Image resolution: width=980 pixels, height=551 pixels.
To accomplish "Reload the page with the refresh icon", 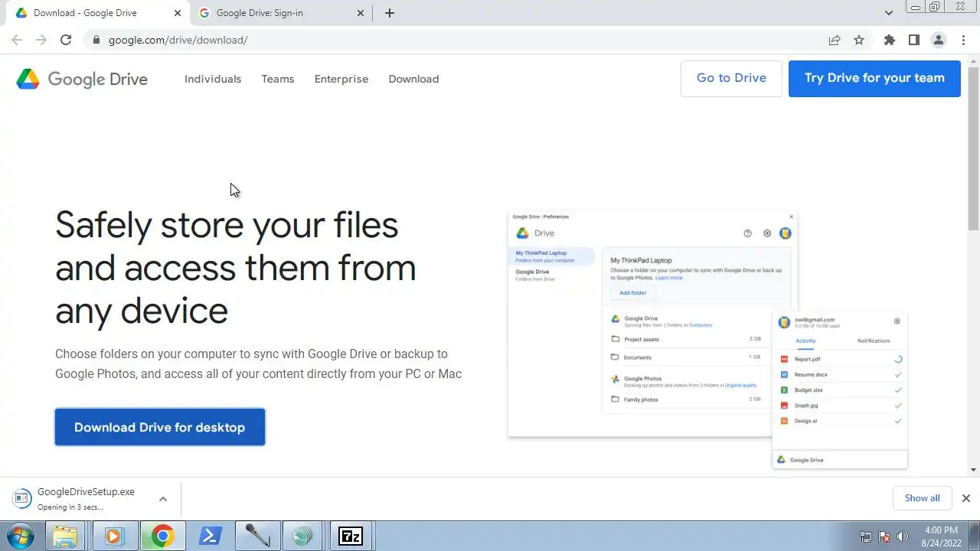I will coord(66,40).
